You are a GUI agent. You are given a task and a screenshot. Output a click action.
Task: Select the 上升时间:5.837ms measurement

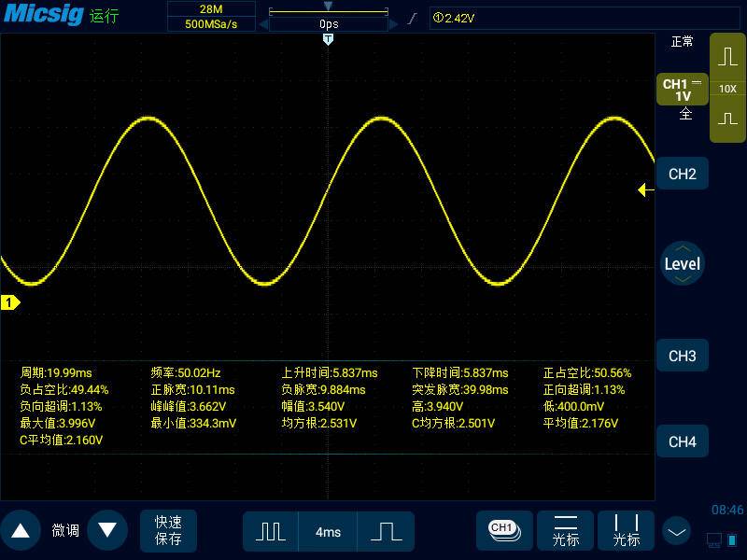pos(330,372)
